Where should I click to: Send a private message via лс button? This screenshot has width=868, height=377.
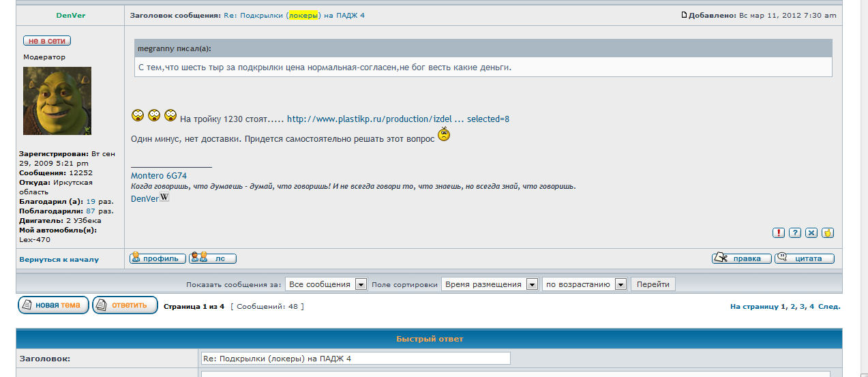pos(213,258)
